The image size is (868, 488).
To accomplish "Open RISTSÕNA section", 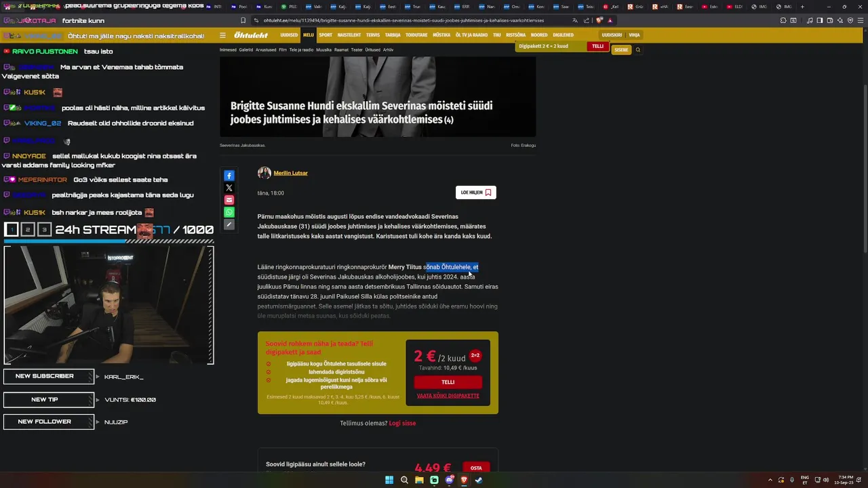I will click(x=515, y=35).
